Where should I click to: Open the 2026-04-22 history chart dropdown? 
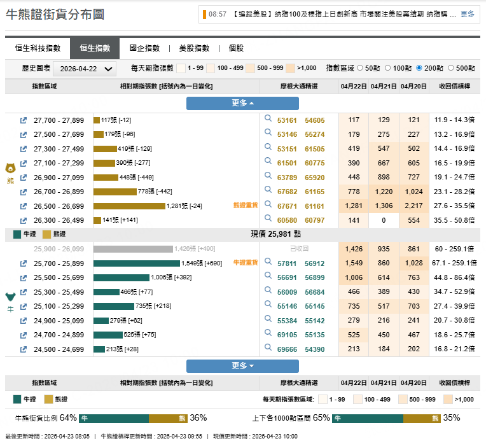click(84, 69)
